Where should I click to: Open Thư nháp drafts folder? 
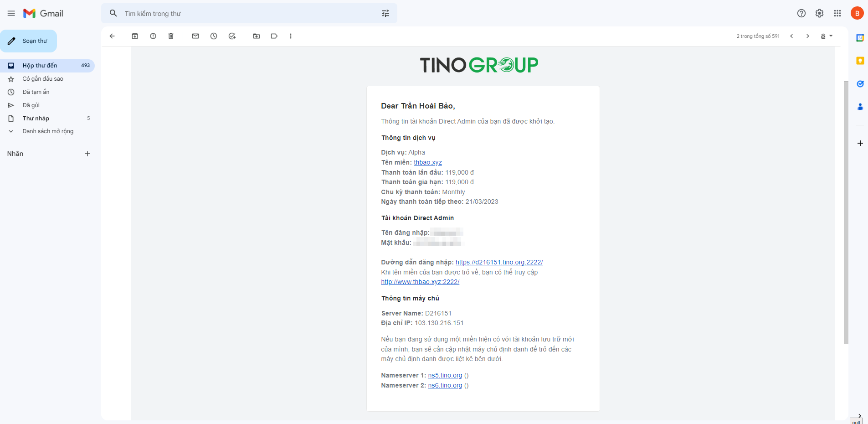click(47, 119)
